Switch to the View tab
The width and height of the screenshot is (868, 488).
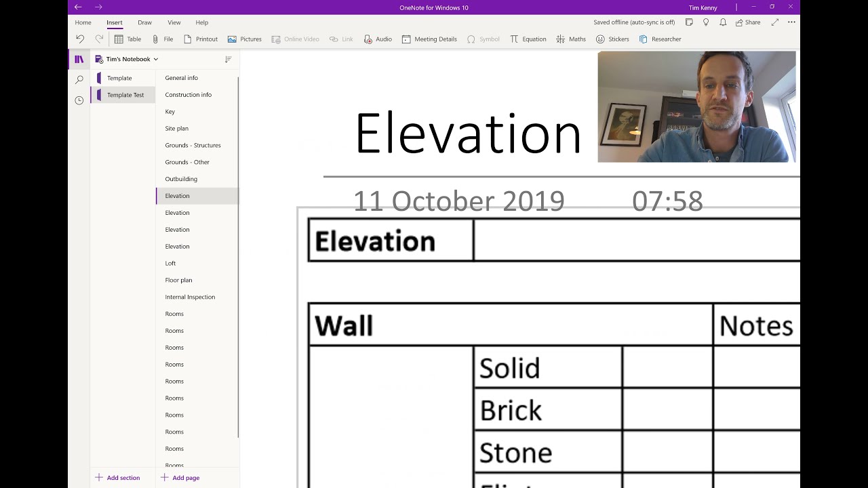coord(174,22)
